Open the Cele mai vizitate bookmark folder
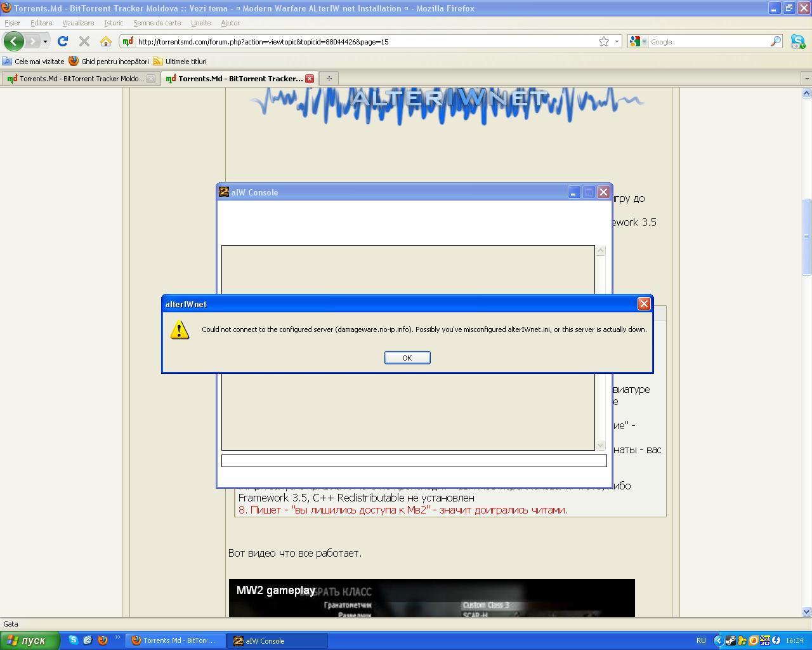Image resolution: width=812 pixels, height=650 pixels. coord(33,62)
